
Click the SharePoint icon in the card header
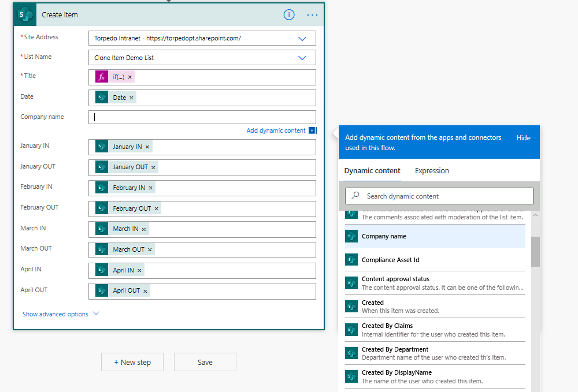[x=24, y=14]
